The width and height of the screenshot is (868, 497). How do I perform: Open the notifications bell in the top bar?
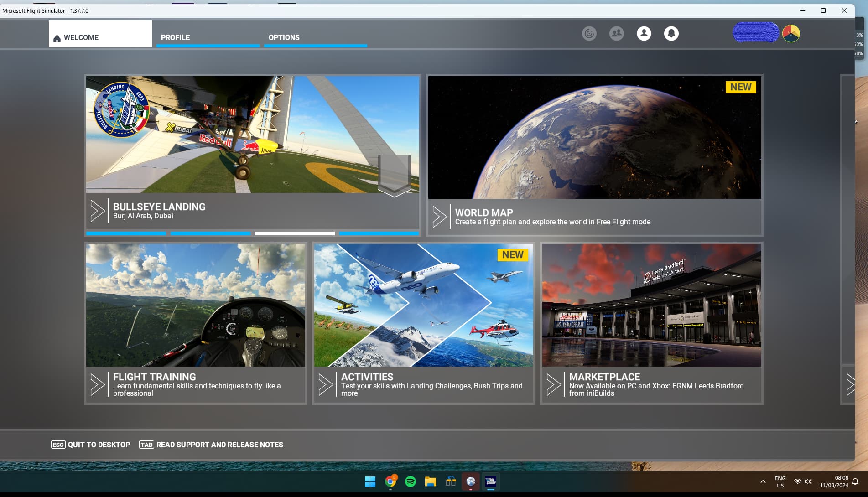click(x=671, y=33)
